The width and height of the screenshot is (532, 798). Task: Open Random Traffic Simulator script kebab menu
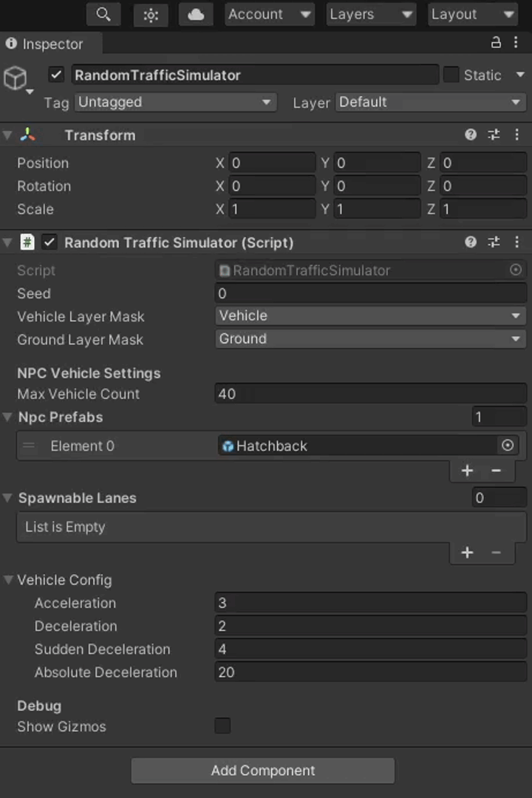[517, 242]
